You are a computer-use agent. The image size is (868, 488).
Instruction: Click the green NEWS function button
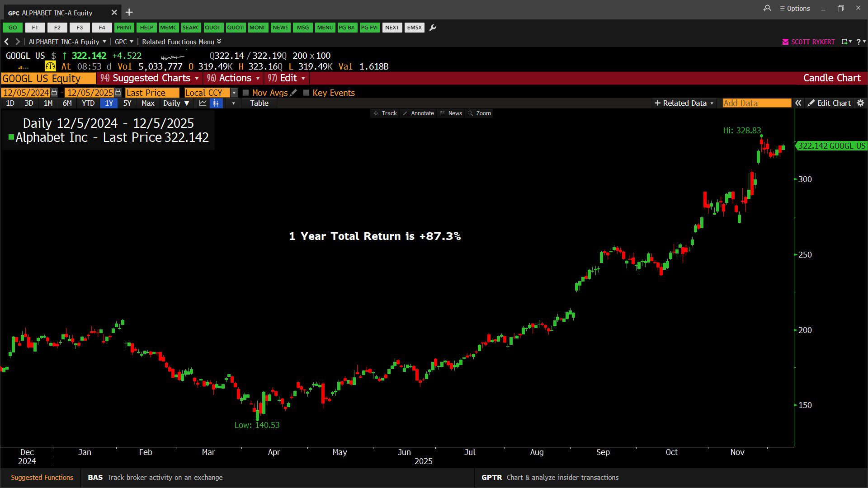point(280,28)
